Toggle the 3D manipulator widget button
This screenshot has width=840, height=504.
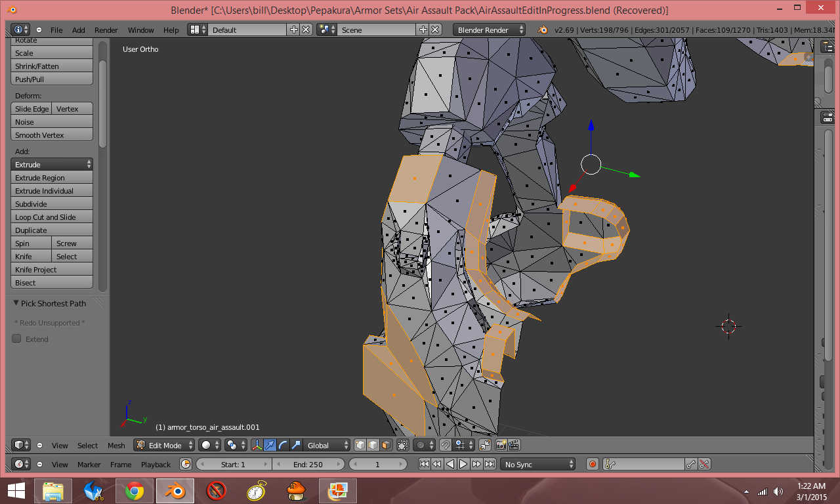257,445
